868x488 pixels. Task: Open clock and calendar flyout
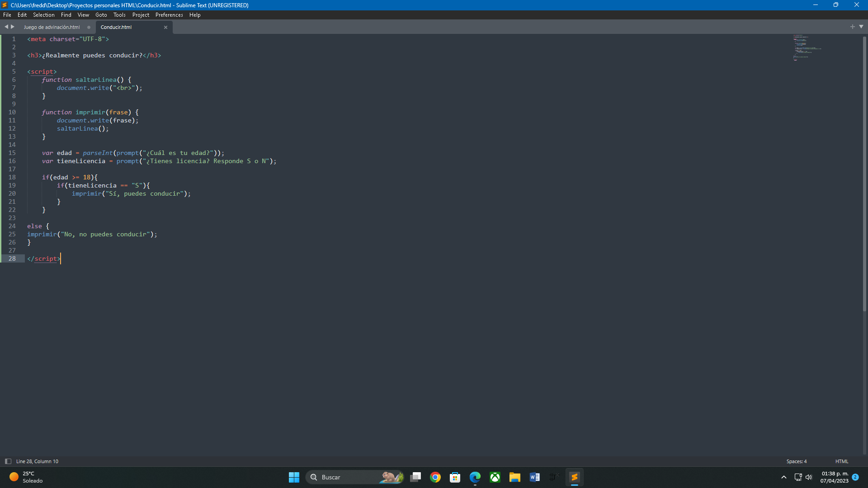tap(835, 477)
